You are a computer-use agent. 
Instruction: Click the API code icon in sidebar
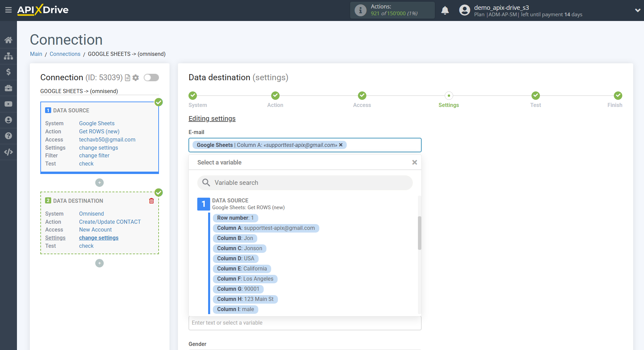[x=8, y=152]
